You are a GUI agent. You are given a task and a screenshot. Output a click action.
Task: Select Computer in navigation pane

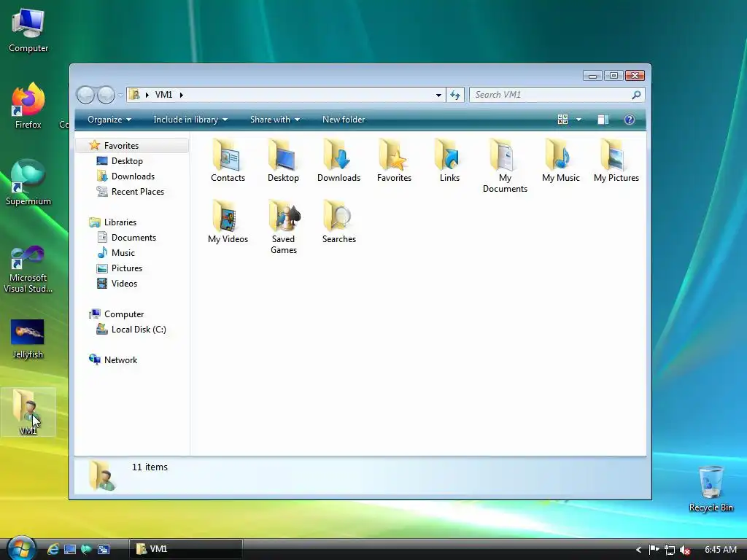[x=124, y=314]
